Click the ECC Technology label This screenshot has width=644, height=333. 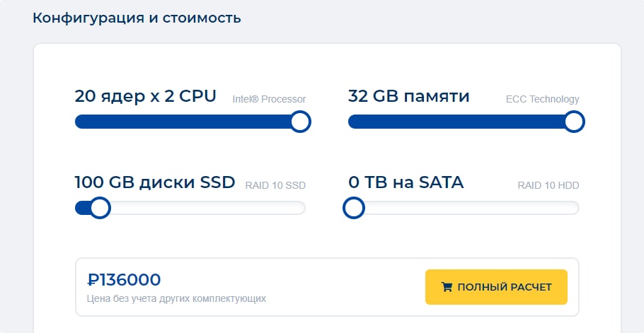543,99
